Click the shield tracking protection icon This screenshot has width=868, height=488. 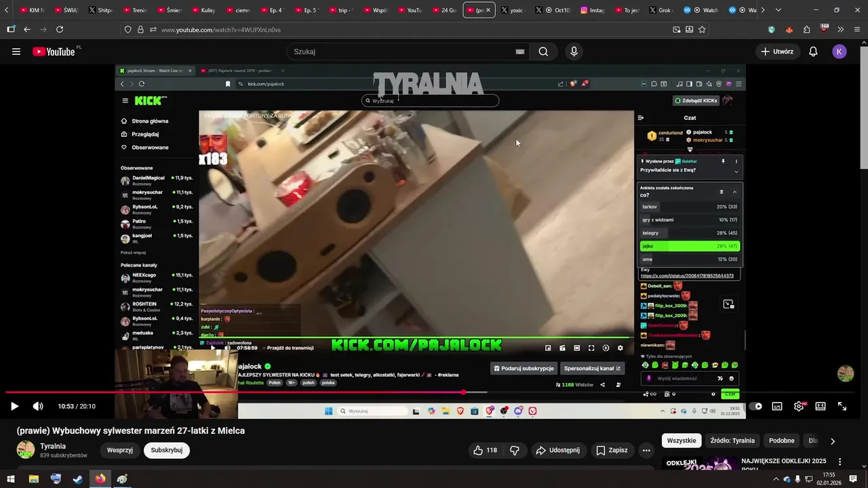coord(128,30)
